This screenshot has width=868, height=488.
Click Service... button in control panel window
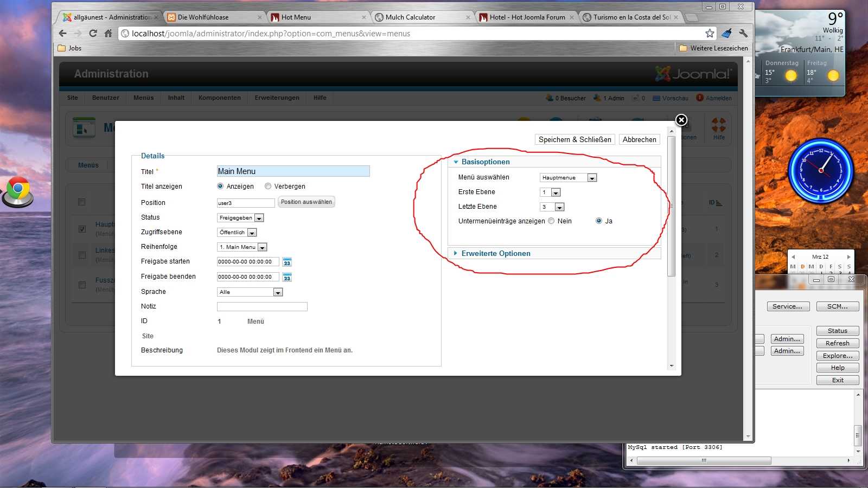click(788, 306)
